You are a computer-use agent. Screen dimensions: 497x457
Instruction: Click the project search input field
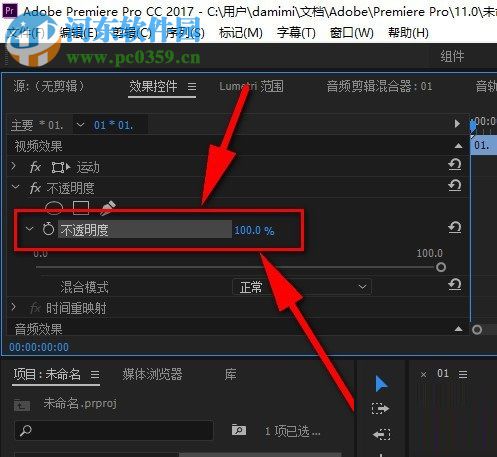click(x=114, y=431)
